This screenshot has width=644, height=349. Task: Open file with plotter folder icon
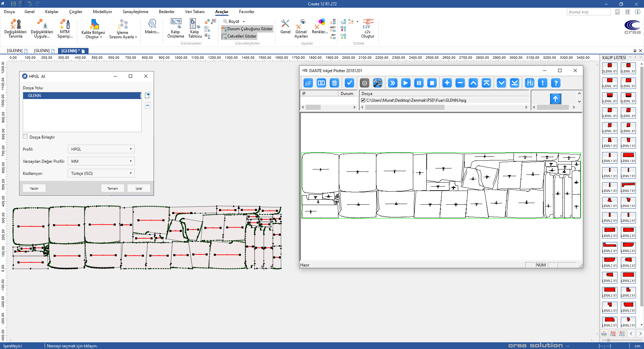308,83
